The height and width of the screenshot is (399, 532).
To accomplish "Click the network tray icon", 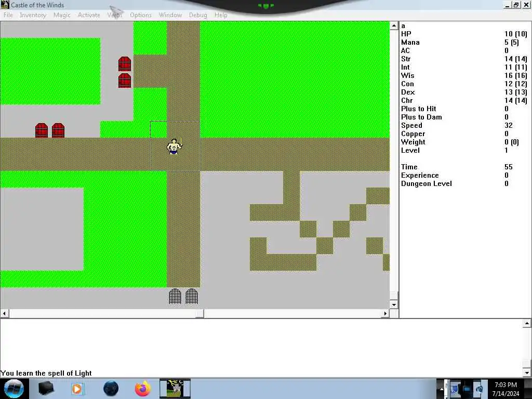I will click(x=467, y=389).
